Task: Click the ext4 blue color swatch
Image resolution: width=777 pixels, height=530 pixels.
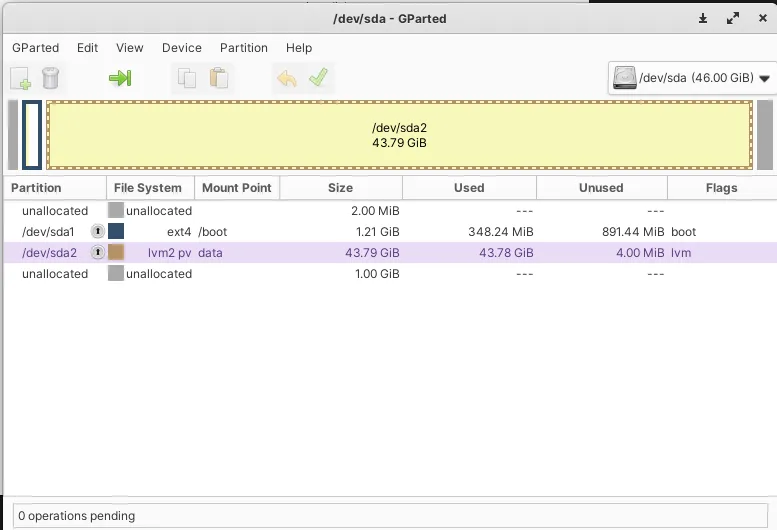Action: tap(116, 232)
